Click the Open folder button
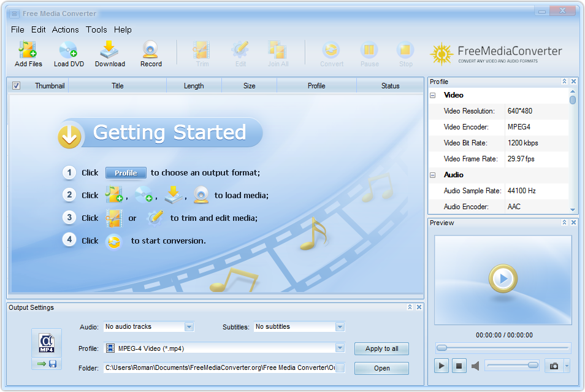 pos(381,368)
